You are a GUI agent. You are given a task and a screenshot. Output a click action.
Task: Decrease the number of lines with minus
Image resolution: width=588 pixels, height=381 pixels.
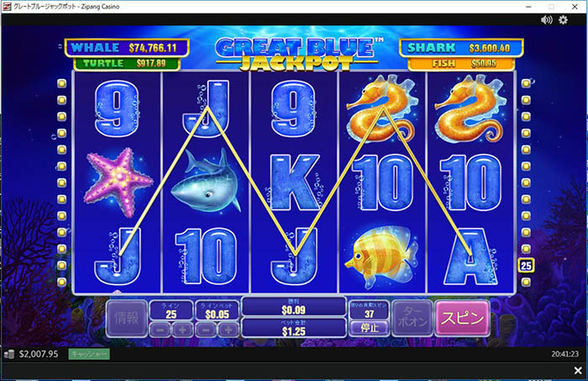click(160, 330)
